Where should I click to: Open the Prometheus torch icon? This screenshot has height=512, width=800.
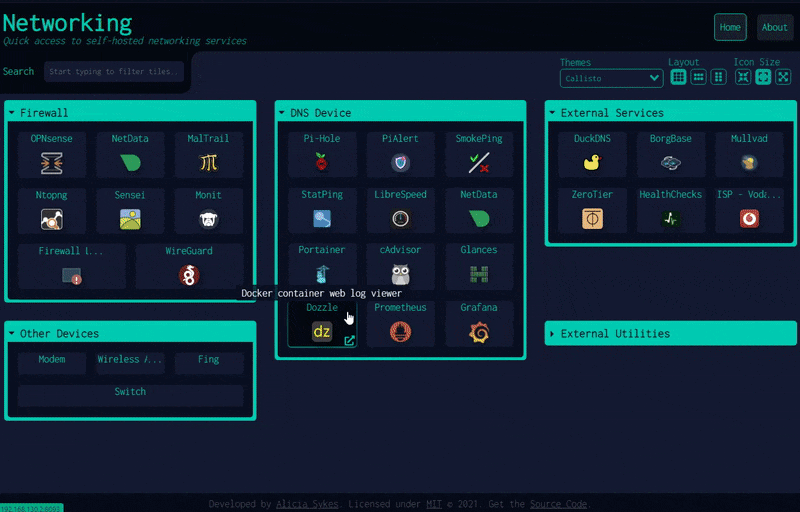click(x=400, y=332)
